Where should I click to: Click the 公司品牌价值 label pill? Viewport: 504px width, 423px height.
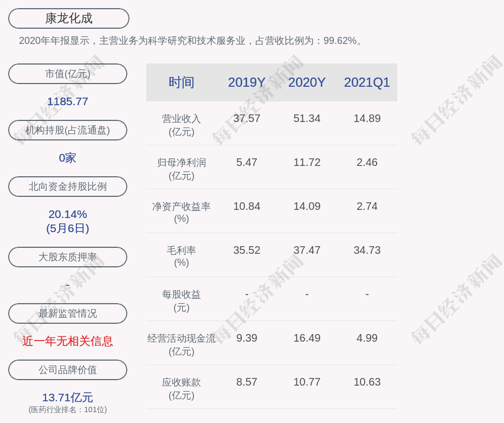[68, 370]
